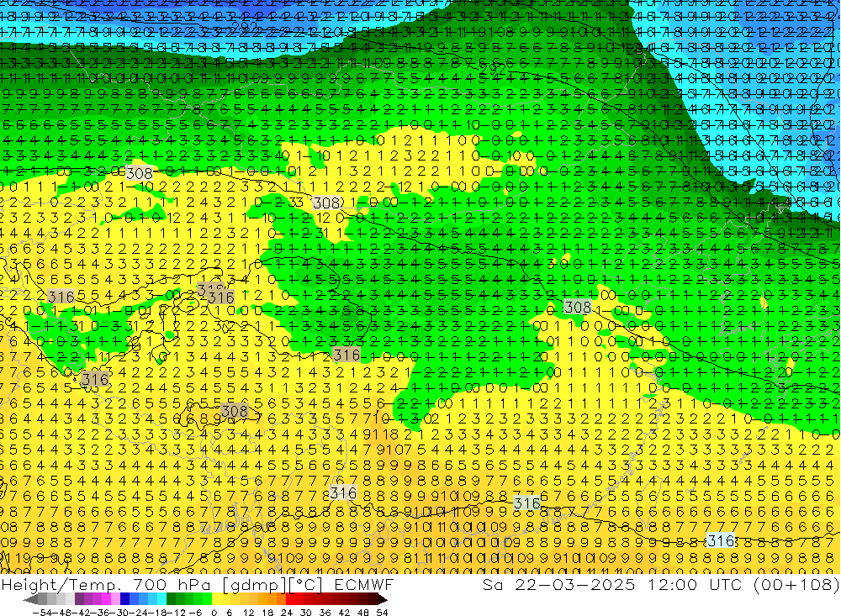
Task: Click the '48' positive legend value
Action: pyautogui.click(x=363, y=613)
